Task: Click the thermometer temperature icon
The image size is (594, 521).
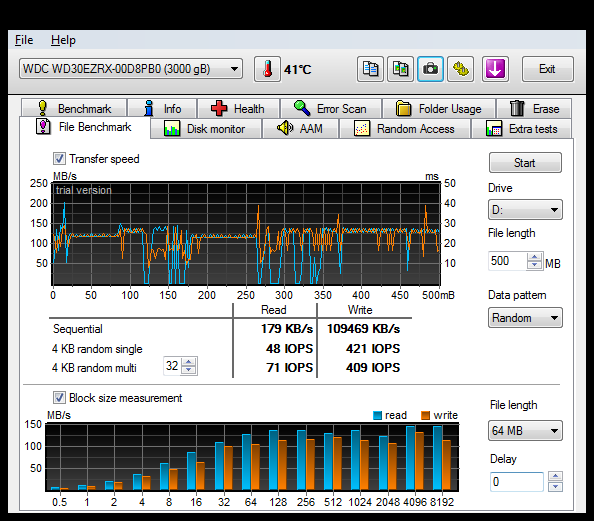Action: tap(267, 69)
